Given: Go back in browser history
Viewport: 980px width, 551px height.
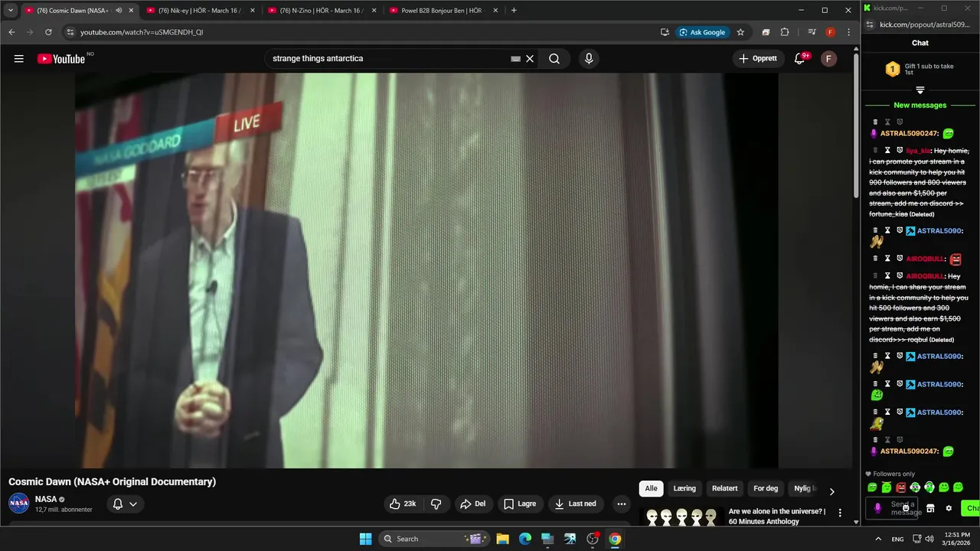Looking at the screenshot, I should click(11, 32).
